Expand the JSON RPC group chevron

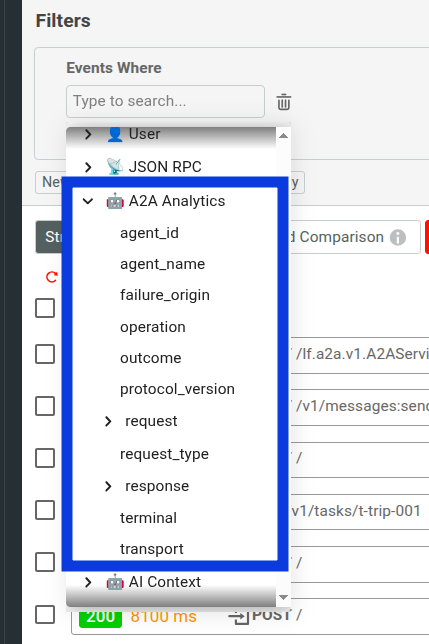88,167
